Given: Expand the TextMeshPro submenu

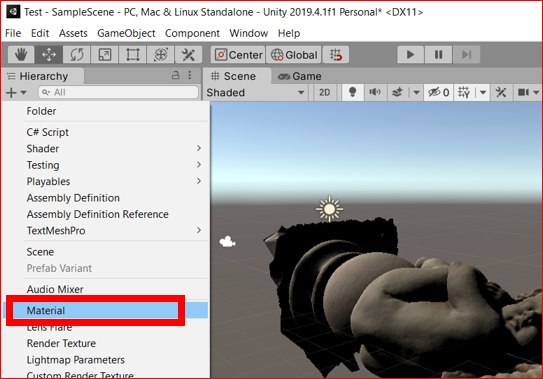Looking at the screenshot, I should coord(106,231).
